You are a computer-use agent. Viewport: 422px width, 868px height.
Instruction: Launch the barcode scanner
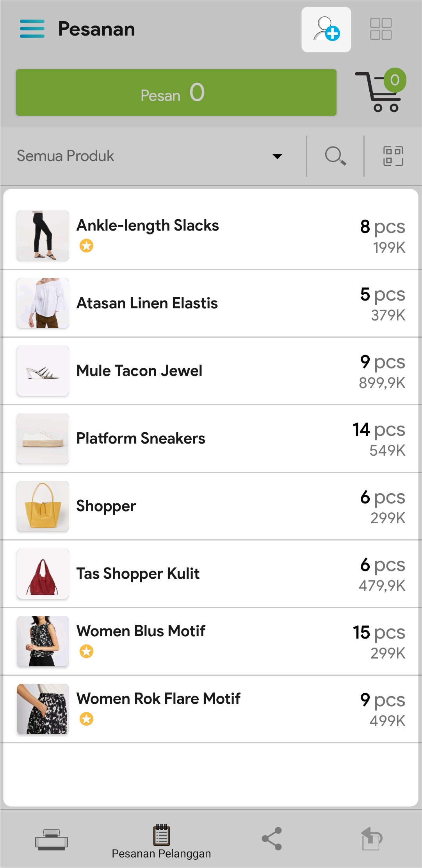pyautogui.click(x=393, y=156)
